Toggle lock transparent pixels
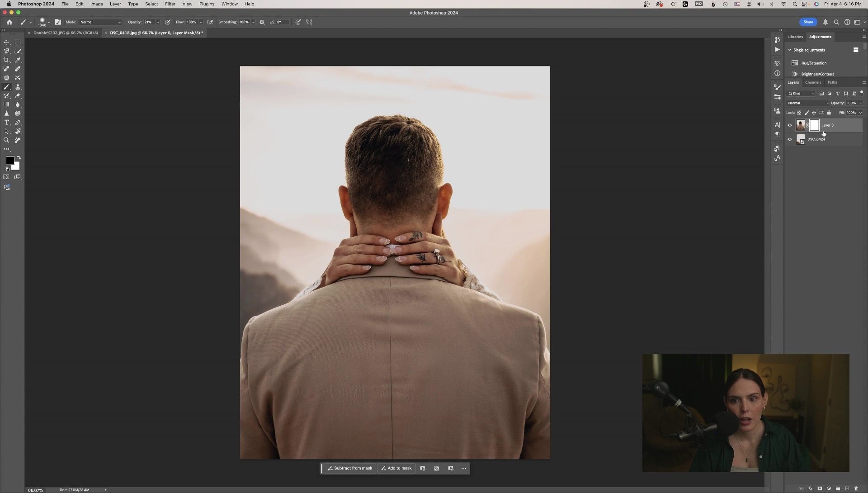 (x=799, y=113)
